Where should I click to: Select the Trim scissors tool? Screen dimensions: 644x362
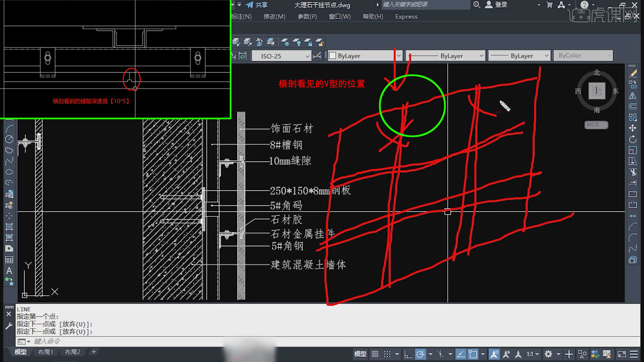coord(633,172)
